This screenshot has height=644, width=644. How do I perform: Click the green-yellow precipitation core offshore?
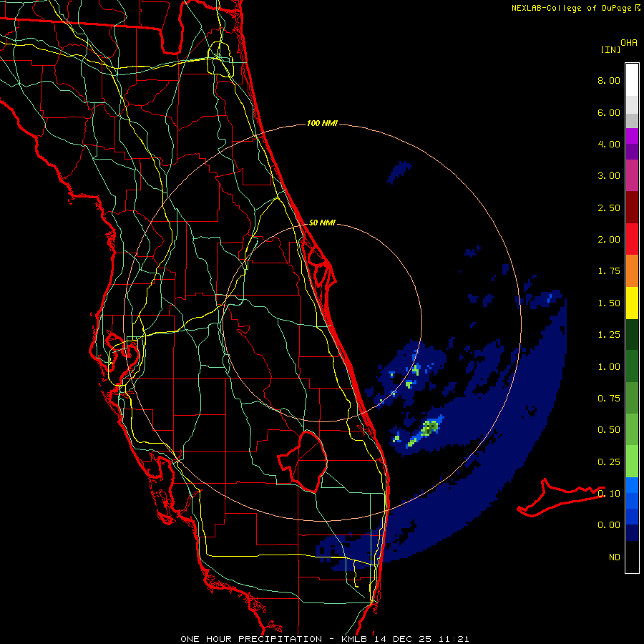429,428
